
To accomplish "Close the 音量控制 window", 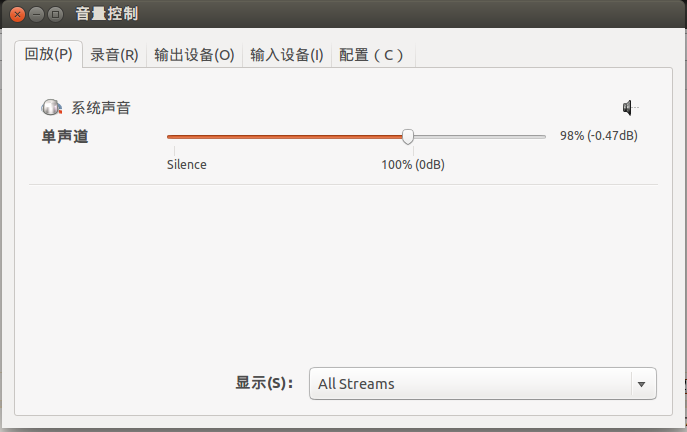I will click(17, 14).
